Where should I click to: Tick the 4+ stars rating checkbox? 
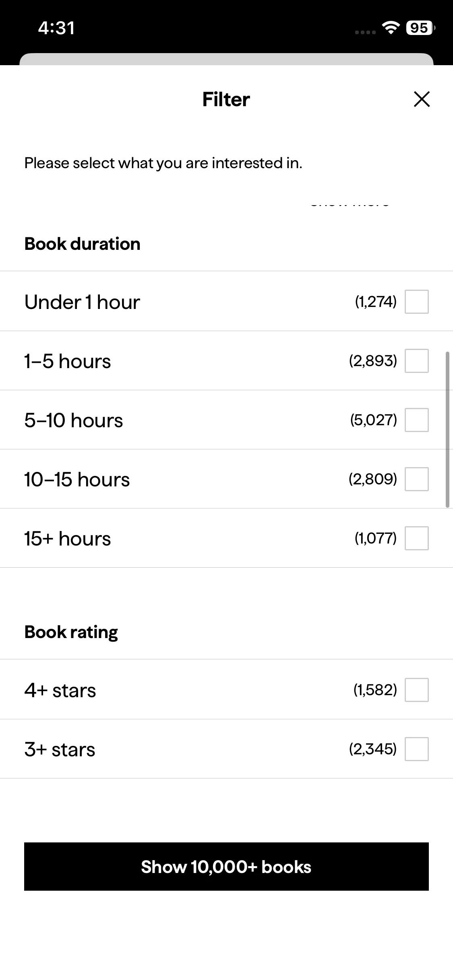tap(416, 690)
